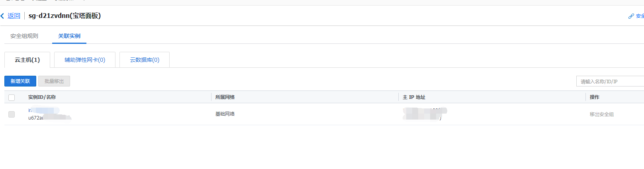
Task: Go back via the 返回 link
Action: [x=14, y=16]
